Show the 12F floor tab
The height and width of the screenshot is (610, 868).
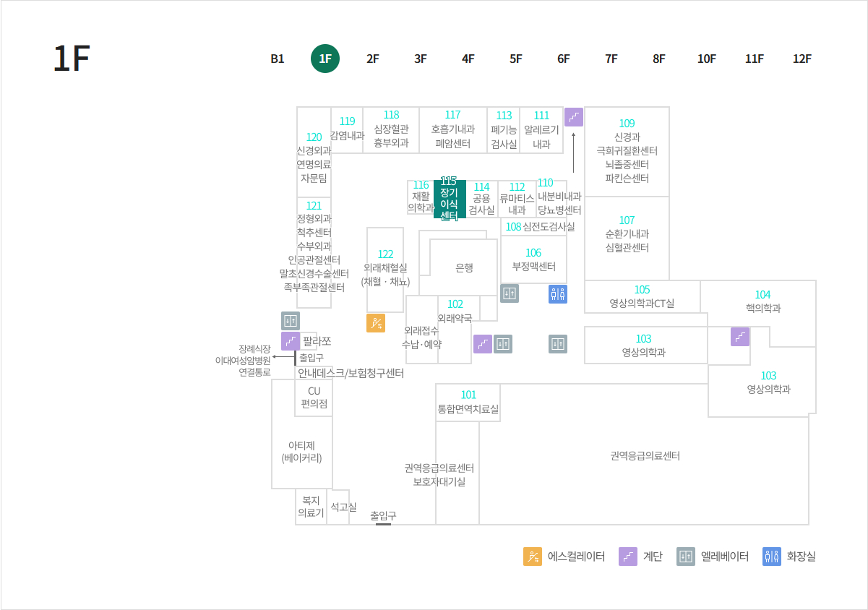pyautogui.click(x=802, y=59)
